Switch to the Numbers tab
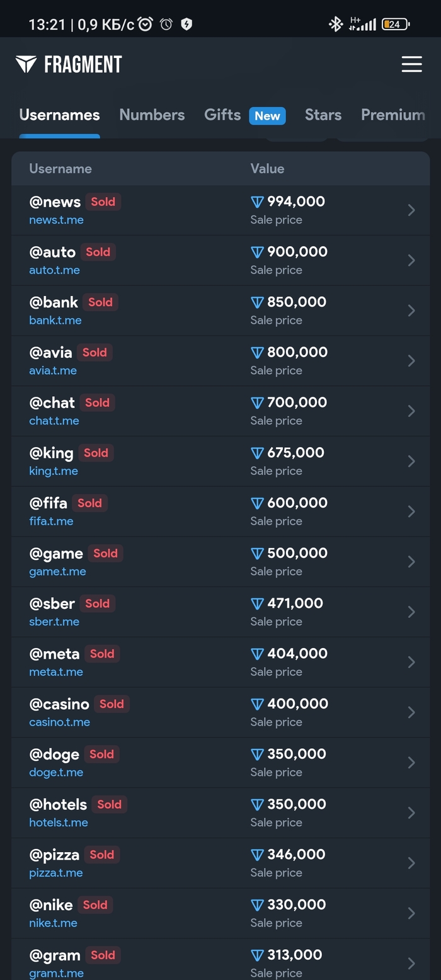This screenshot has height=980, width=441. pyautogui.click(x=152, y=115)
